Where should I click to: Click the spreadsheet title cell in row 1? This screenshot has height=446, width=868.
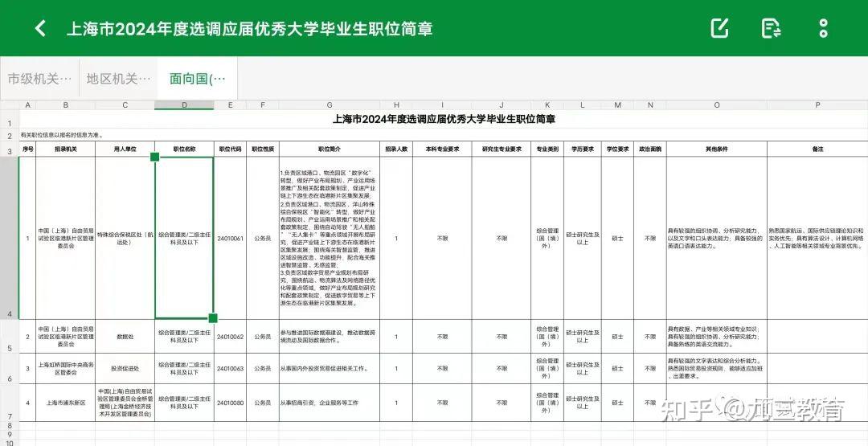(x=444, y=120)
